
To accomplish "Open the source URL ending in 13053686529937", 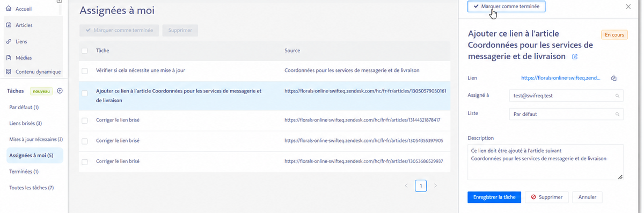I will pyautogui.click(x=363, y=161).
